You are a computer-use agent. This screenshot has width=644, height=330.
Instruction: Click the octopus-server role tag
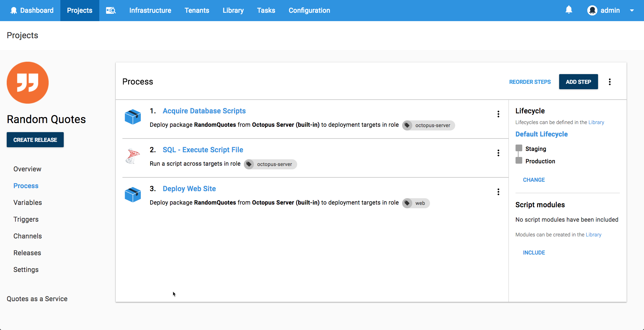(428, 125)
